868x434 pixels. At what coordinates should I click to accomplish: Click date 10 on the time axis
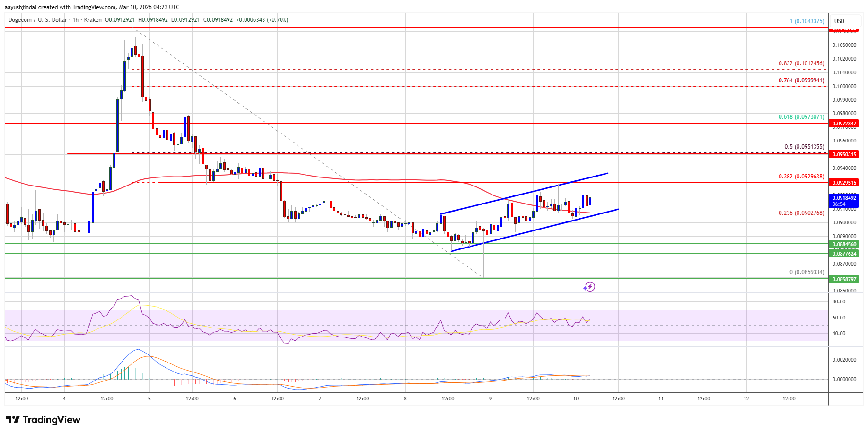click(x=576, y=399)
